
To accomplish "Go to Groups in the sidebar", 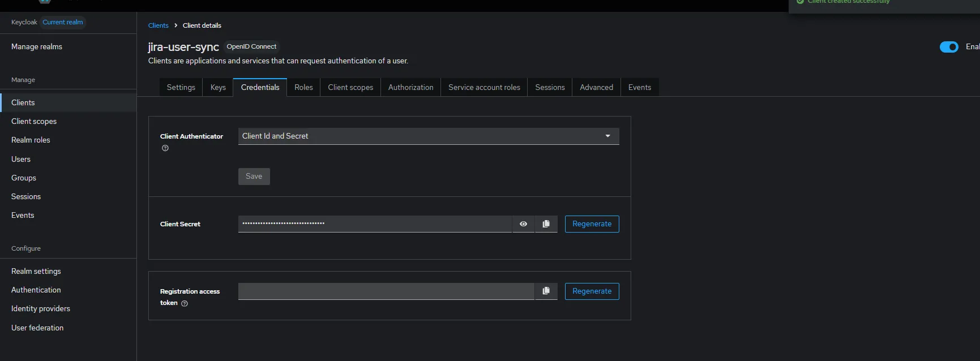I will pos(68,178).
